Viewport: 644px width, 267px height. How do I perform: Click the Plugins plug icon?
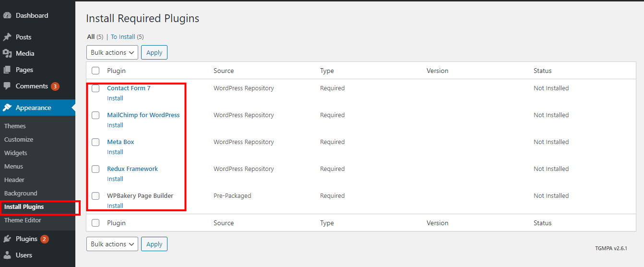(x=7, y=239)
